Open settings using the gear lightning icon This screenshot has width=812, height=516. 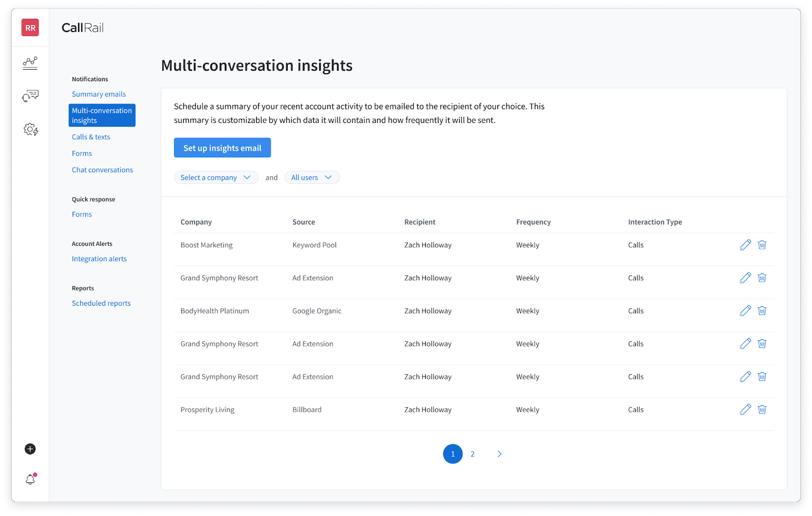[x=30, y=130]
